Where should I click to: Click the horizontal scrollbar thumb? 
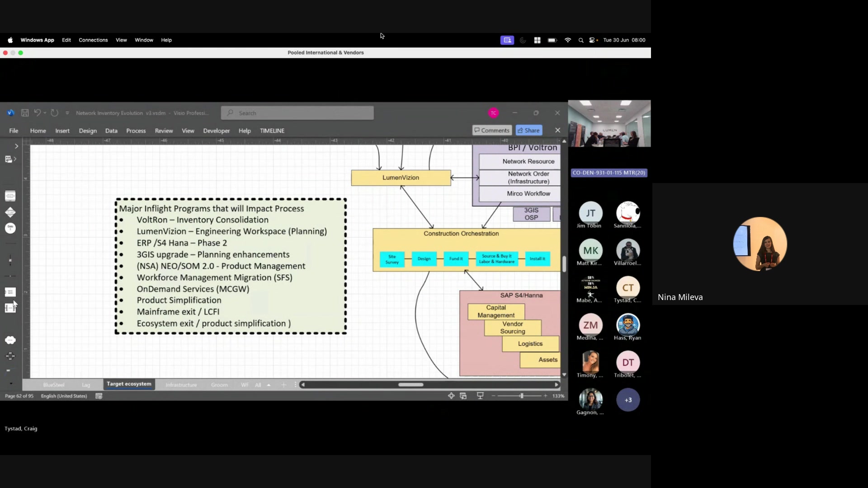tap(410, 385)
